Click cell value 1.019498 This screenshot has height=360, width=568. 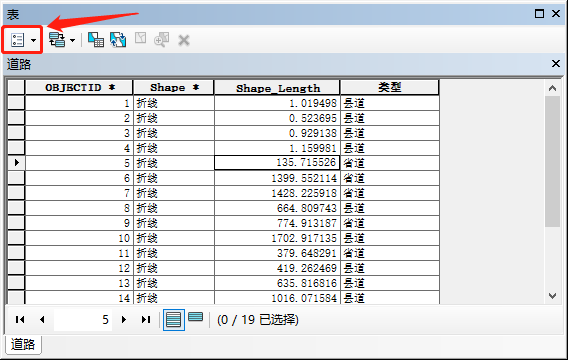point(277,103)
